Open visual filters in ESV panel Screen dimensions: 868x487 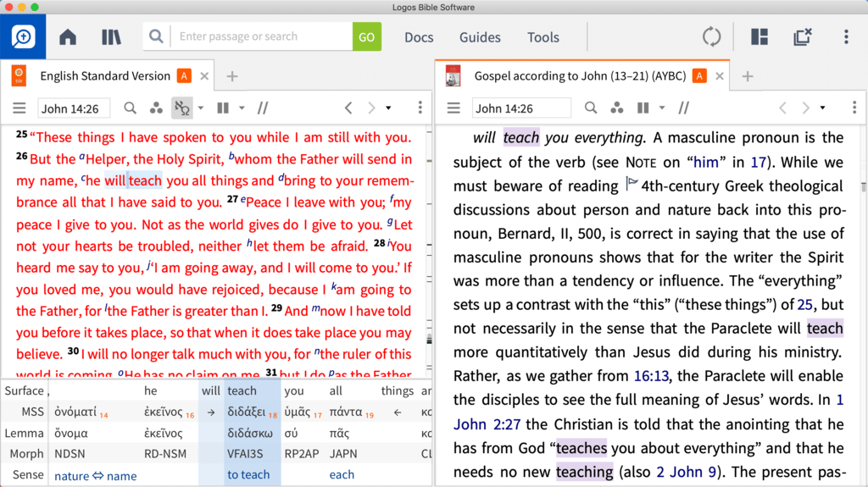click(x=156, y=108)
